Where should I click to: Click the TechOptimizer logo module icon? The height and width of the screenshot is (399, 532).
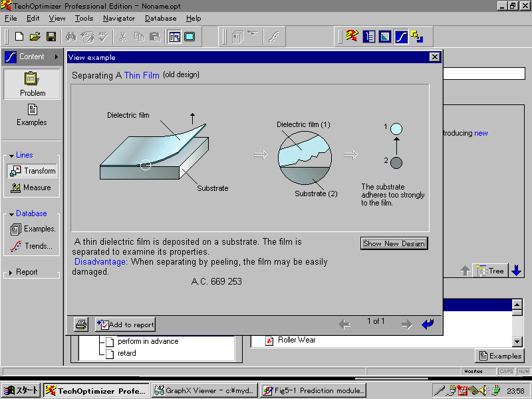point(352,36)
